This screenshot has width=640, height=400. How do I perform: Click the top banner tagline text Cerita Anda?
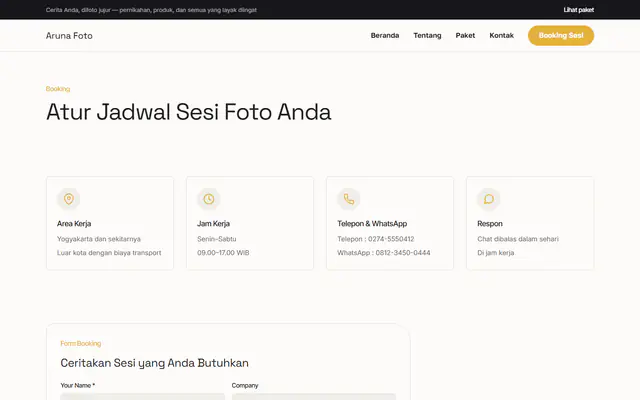coord(151,10)
